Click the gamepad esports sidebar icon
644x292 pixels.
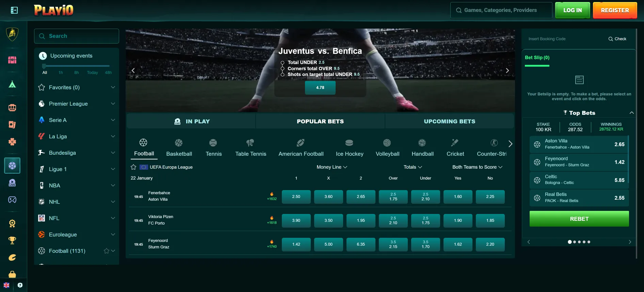12,200
